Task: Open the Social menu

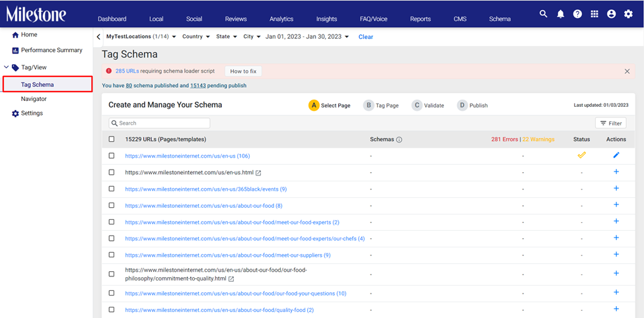Action: (x=194, y=19)
